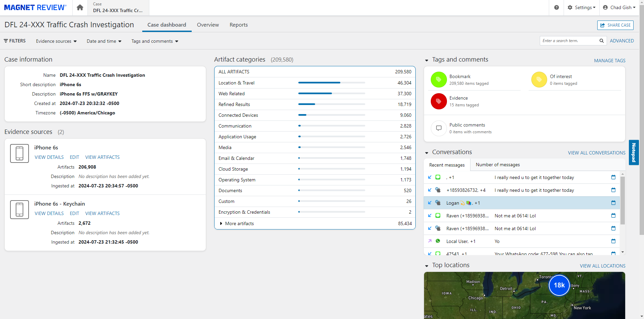Click the 18k location cluster on map
Image resolution: width=644 pixels, height=319 pixels.
click(559, 285)
